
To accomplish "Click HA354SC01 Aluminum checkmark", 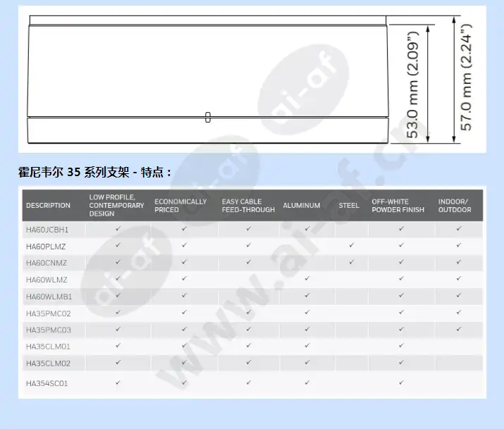I will pyautogui.click(x=307, y=383).
